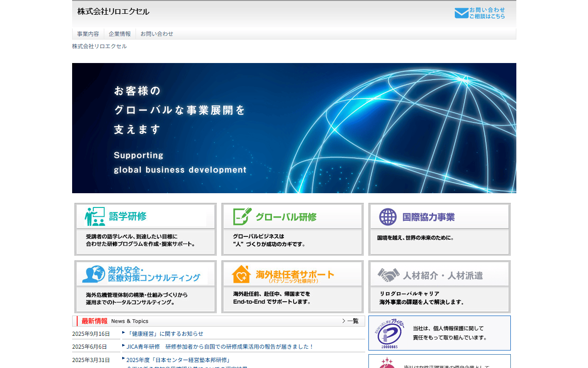
Task: Click the 2025年9月16日 date
Action: [x=91, y=333]
